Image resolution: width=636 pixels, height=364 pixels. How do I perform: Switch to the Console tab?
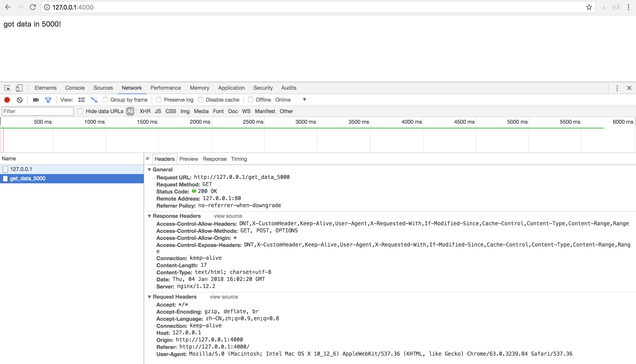pyautogui.click(x=75, y=88)
